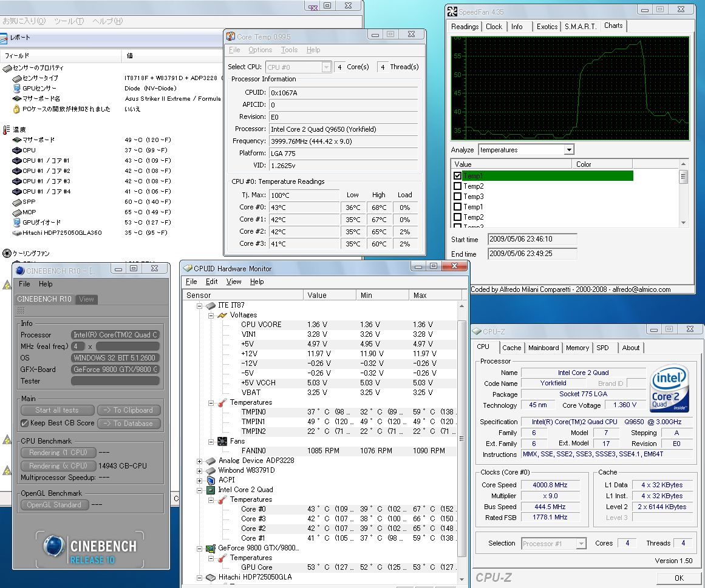The width and height of the screenshot is (705, 588).
Task: Enable the Temp2 checkbox in SpeedFan charts
Action: 458,186
